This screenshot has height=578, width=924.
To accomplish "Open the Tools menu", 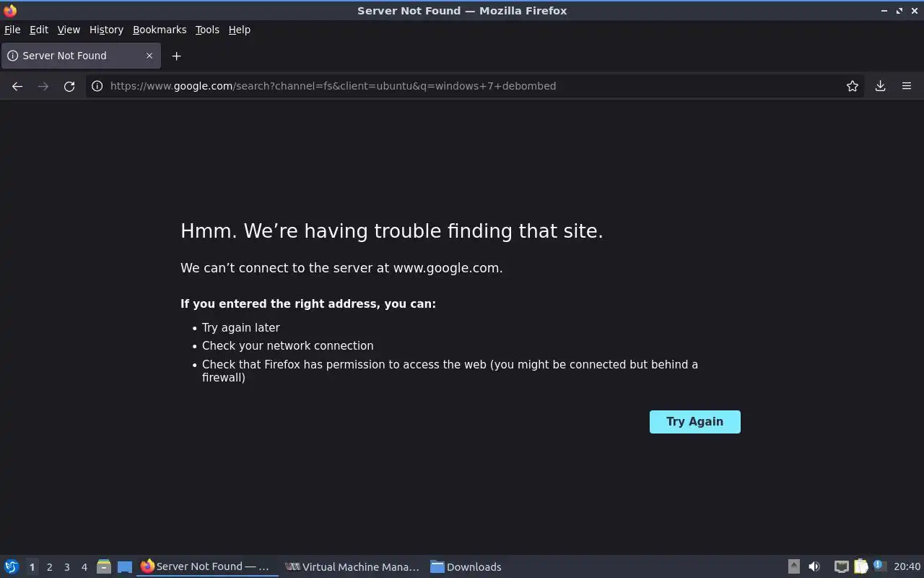I will (207, 30).
